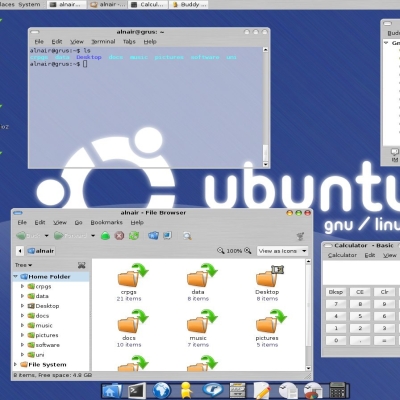The height and width of the screenshot is (400, 400).
Task: Open the Tabs menu in terminal window
Action: tap(129, 42)
